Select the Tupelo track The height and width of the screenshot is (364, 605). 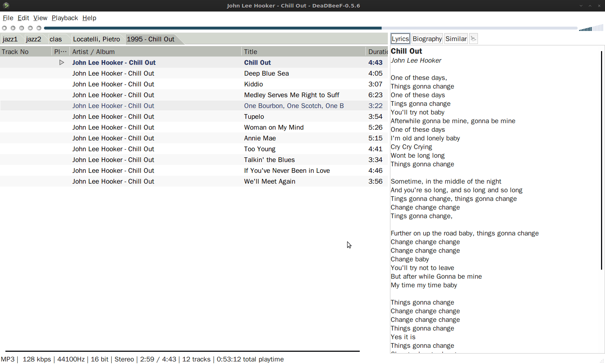click(x=194, y=117)
